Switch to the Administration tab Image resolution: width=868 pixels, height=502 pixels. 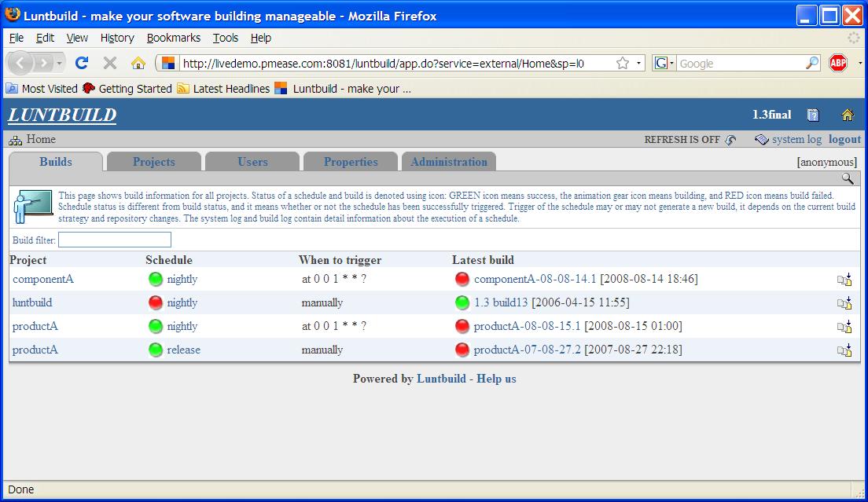pos(449,162)
